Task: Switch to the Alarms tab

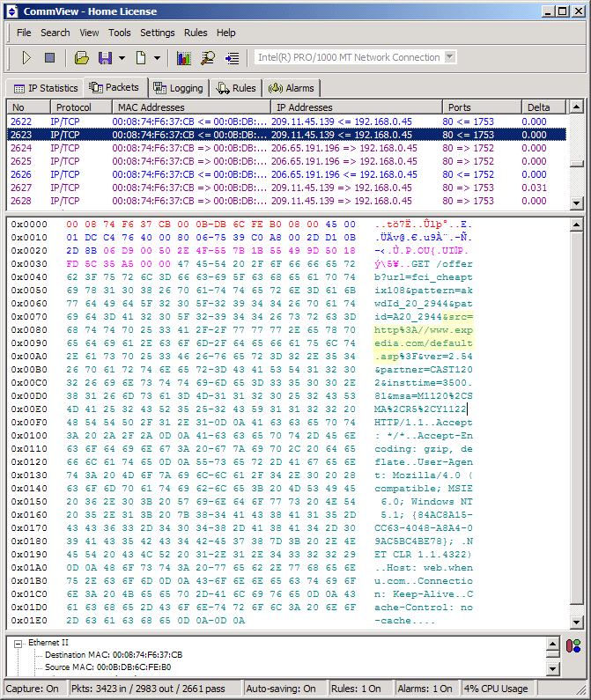Action: [x=292, y=88]
